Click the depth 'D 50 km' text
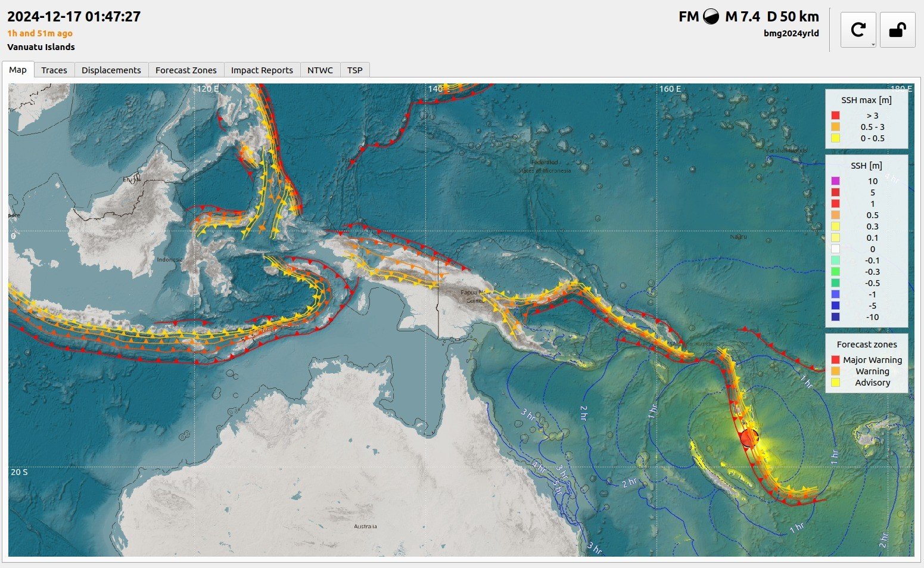Viewport: 924px width, 568px height. (x=793, y=17)
